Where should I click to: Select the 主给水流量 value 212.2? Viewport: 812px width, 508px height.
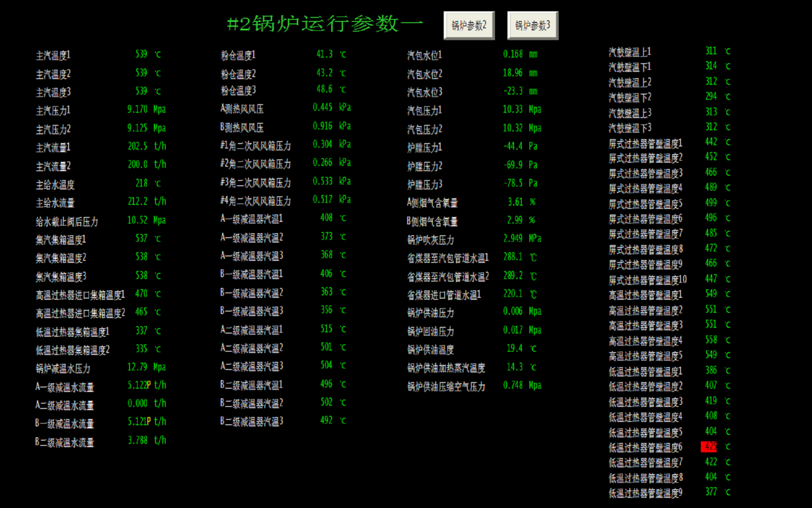pos(138,201)
